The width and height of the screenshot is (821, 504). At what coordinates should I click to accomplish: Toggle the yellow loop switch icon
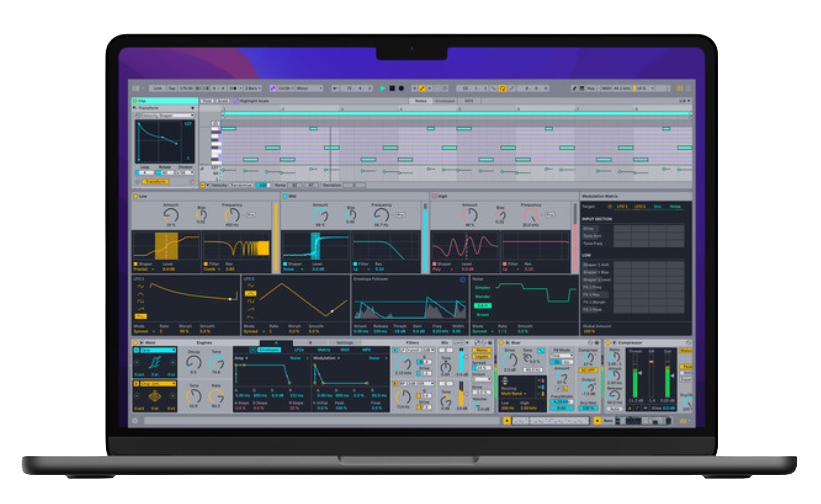click(502, 89)
